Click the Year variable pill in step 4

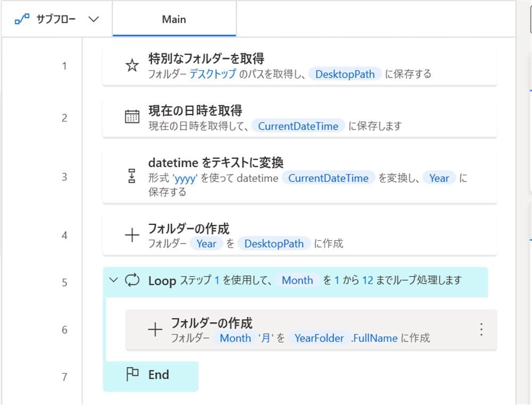click(206, 243)
